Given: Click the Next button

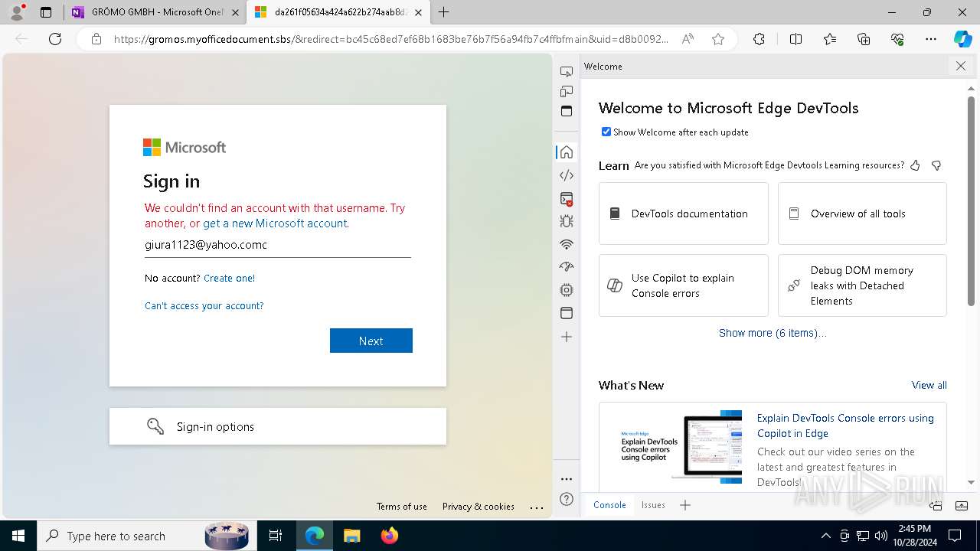Looking at the screenshot, I should 371,341.
